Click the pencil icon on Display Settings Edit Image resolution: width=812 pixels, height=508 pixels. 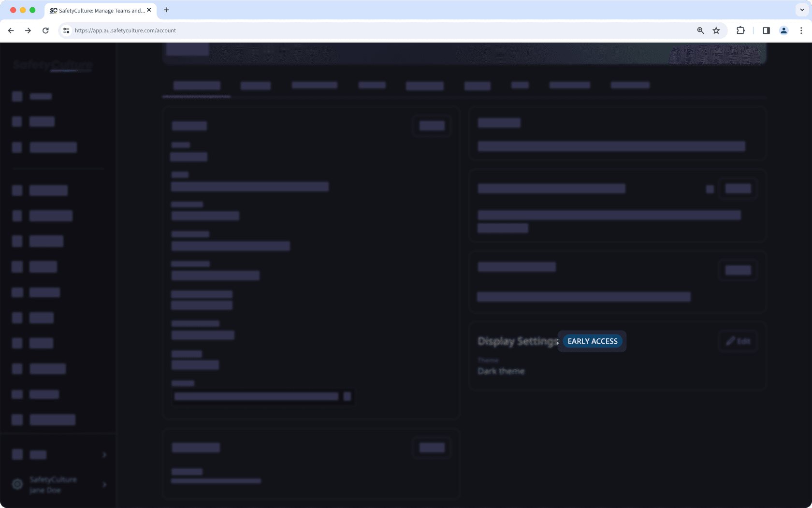(731, 341)
